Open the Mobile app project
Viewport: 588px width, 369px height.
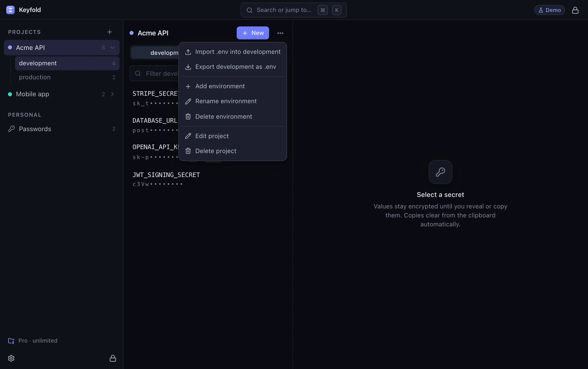[62, 94]
